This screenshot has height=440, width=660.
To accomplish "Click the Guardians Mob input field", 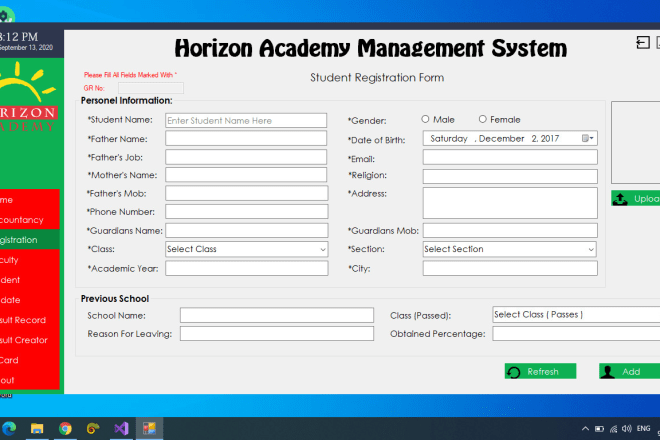I will point(510,230).
